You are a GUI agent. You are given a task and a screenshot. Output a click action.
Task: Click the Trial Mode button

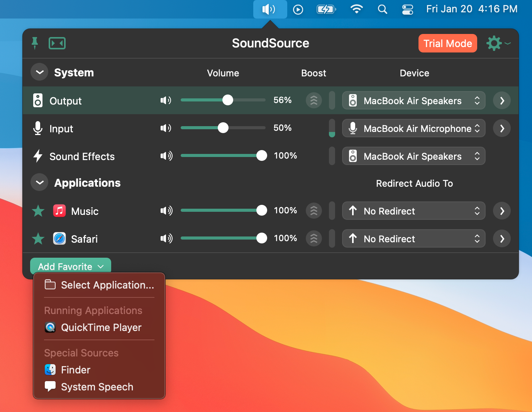pos(448,43)
